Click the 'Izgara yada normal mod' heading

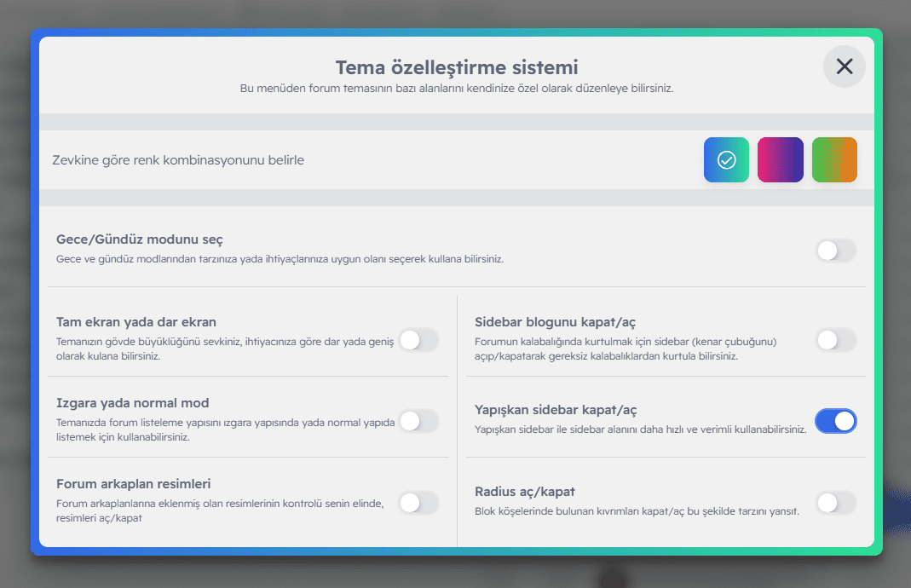(x=132, y=403)
